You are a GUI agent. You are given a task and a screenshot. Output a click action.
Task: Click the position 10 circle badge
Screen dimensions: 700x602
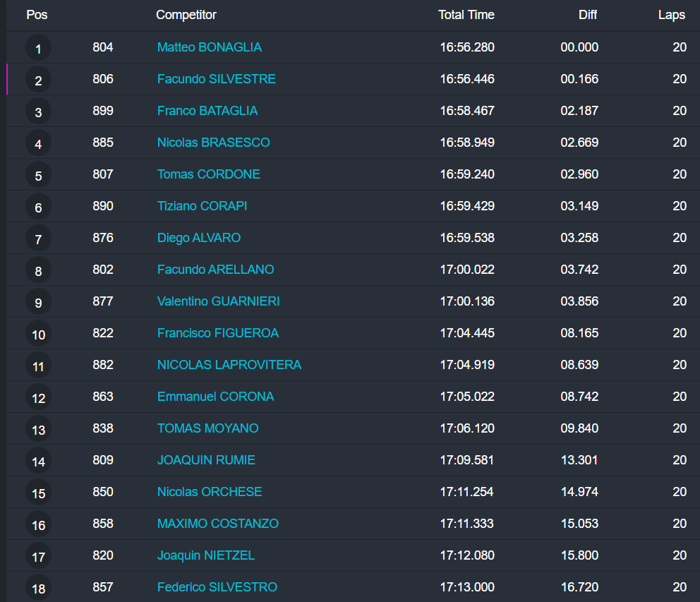click(38, 335)
